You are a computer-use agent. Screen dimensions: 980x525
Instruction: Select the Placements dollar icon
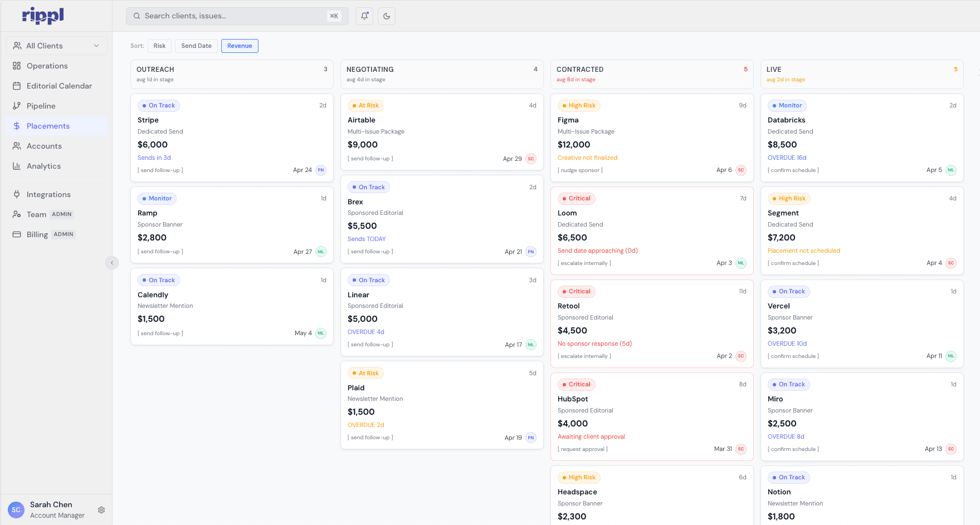pyautogui.click(x=16, y=126)
